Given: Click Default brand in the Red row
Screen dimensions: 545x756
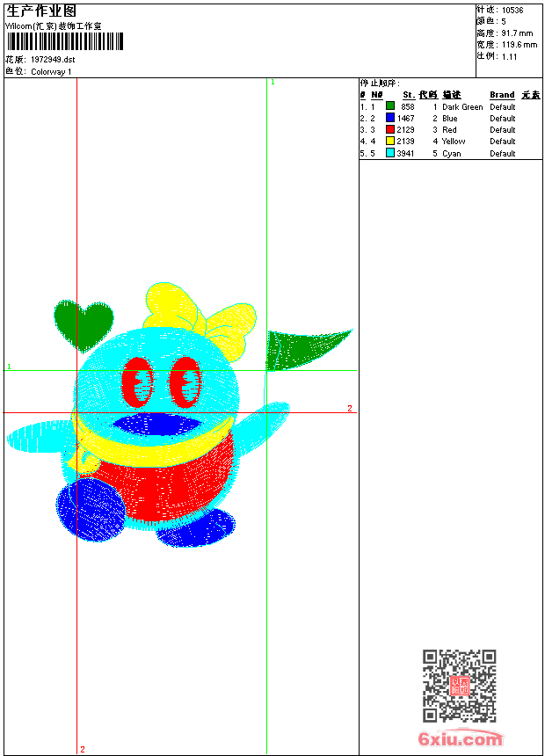Looking at the screenshot, I should (x=503, y=130).
